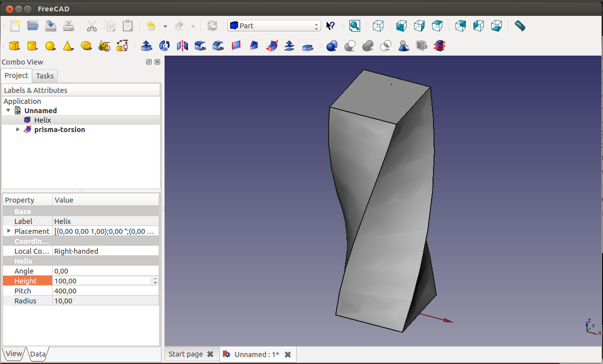603x364 pixels.
Task: Create a Box primitive solid
Action: 14,46
